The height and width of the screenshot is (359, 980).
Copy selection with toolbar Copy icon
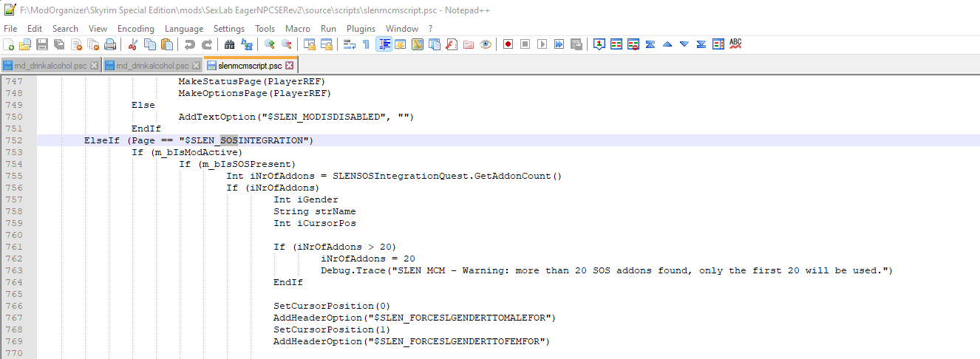pos(150,44)
